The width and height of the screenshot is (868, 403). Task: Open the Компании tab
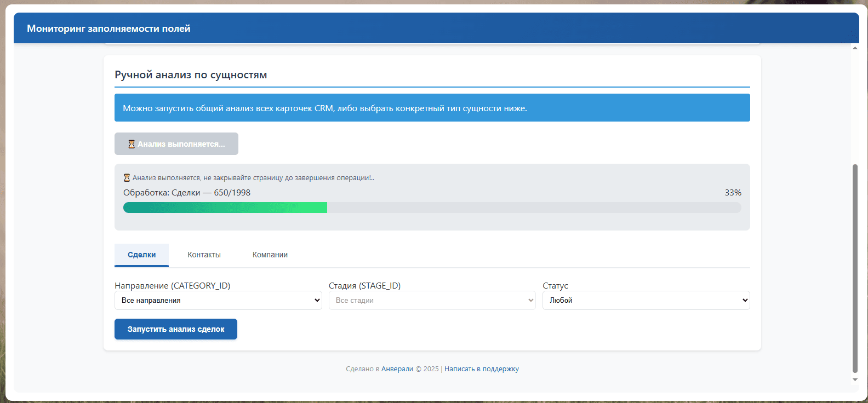[x=270, y=255]
